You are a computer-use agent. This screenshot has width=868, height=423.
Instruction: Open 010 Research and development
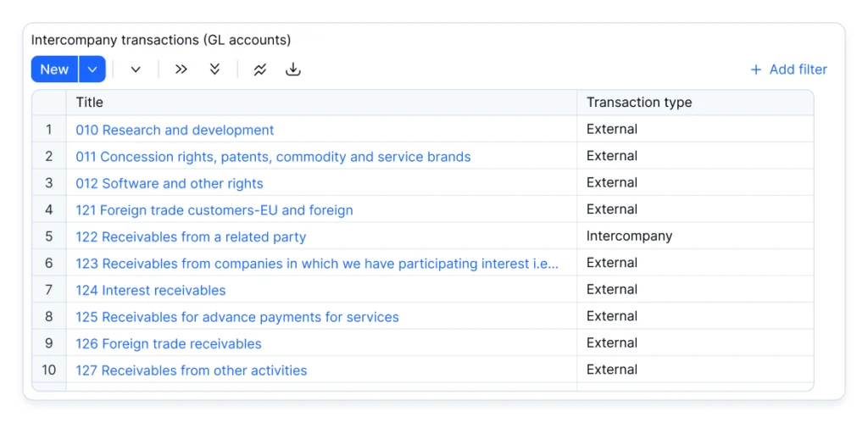click(x=175, y=130)
